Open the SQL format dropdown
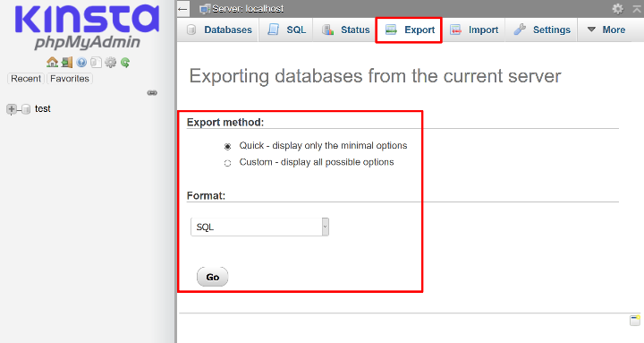 (259, 227)
